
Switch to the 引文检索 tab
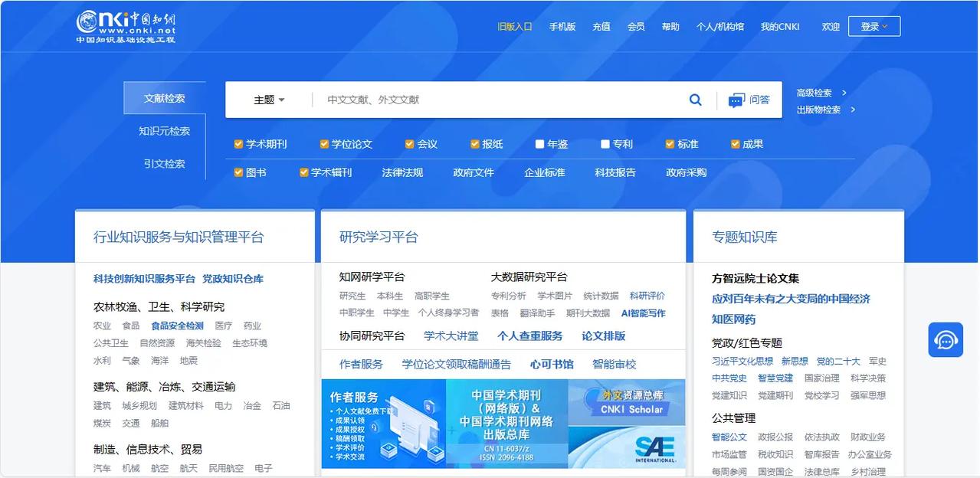165,163
